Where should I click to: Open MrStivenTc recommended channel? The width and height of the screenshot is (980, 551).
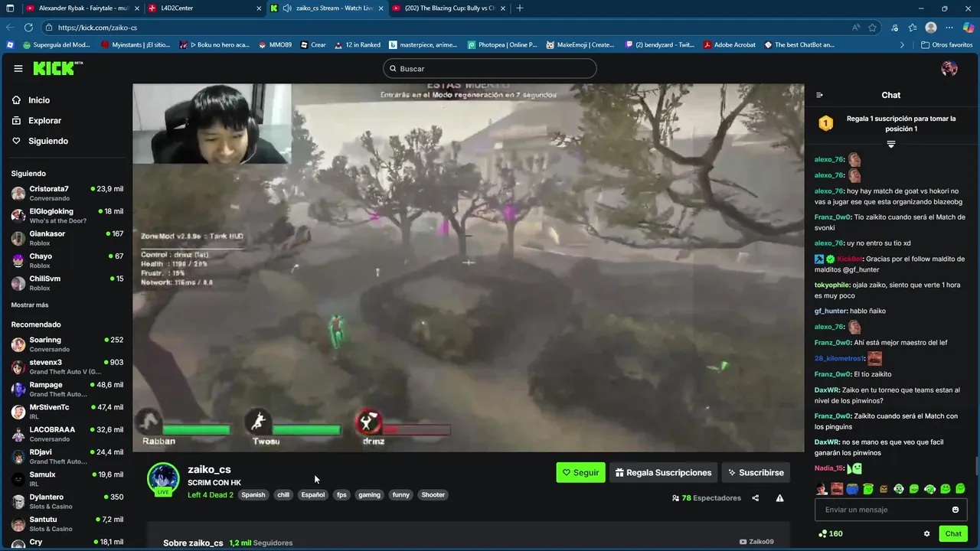click(67, 412)
